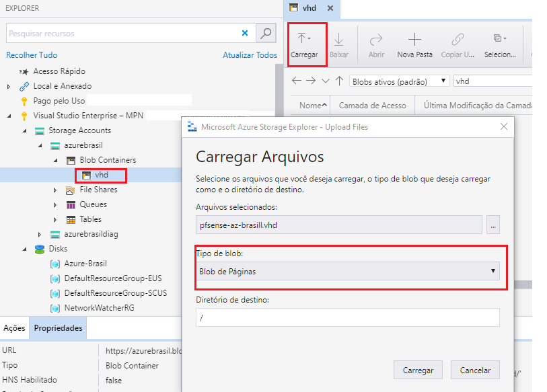
Task: Collapse the Disks node
Action: [x=24, y=249]
